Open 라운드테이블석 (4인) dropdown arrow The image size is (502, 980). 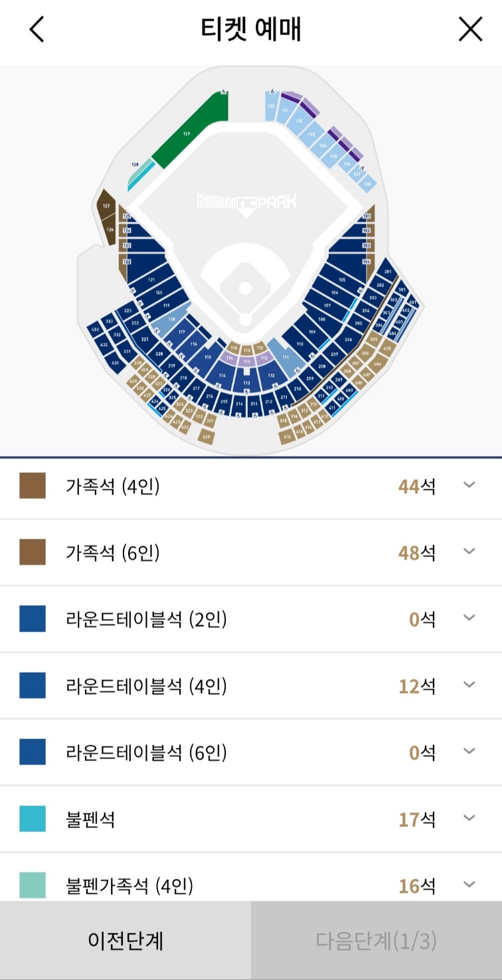pos(469,685)
